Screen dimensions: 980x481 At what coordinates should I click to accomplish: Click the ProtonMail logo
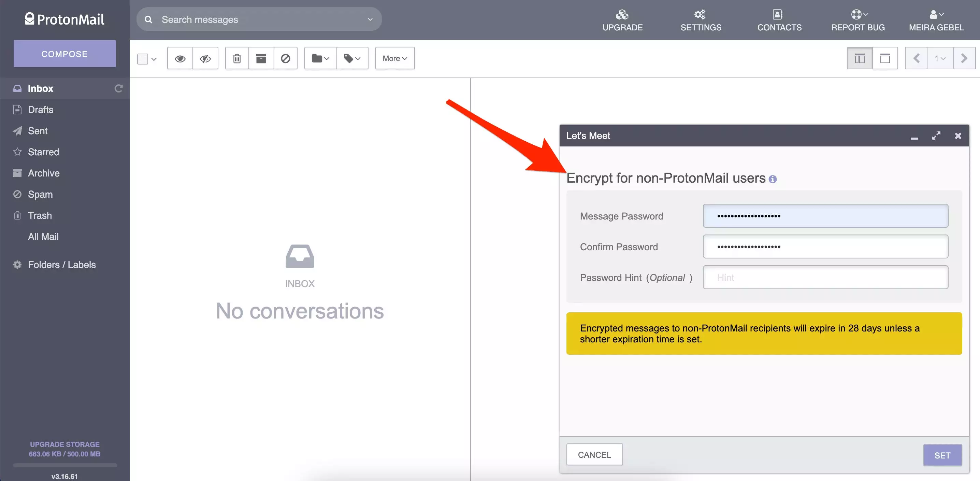tap(64, 19)
